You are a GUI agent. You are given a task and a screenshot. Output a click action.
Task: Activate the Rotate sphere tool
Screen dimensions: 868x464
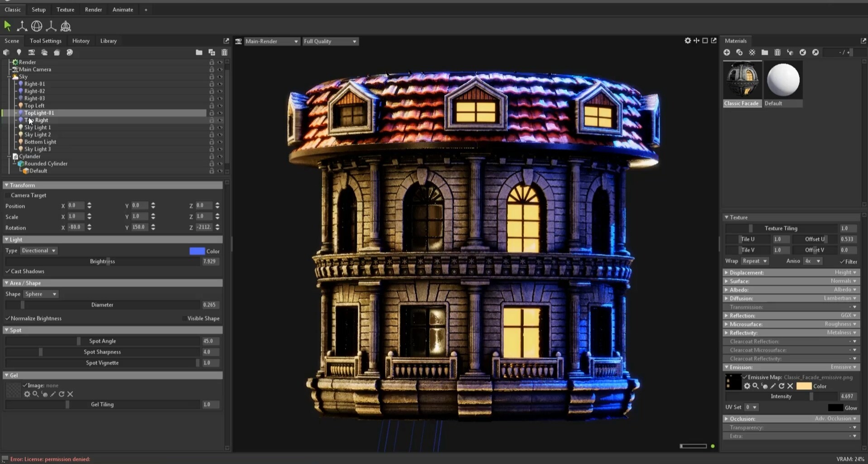(37, 26)
